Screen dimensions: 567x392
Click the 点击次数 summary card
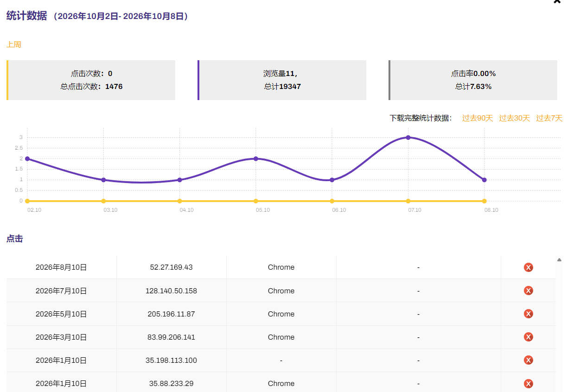tap(91, 80)
